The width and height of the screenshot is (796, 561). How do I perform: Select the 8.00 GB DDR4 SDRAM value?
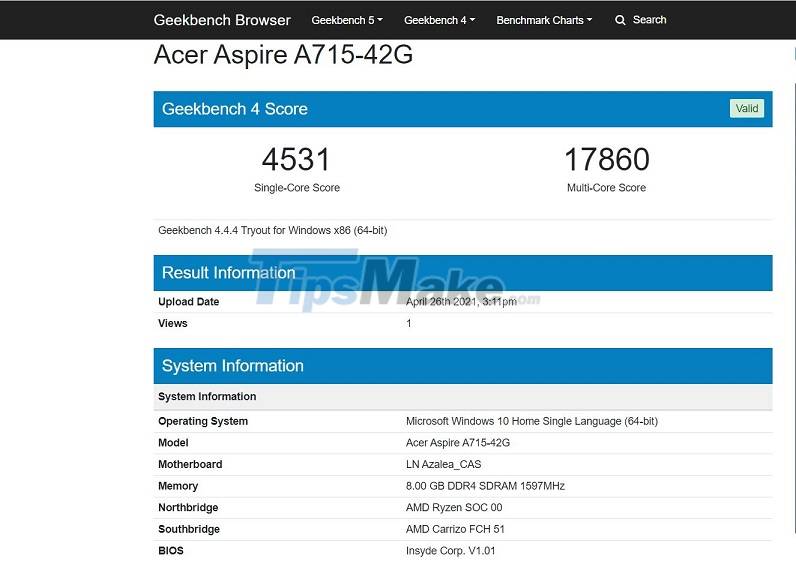point(485,486)
